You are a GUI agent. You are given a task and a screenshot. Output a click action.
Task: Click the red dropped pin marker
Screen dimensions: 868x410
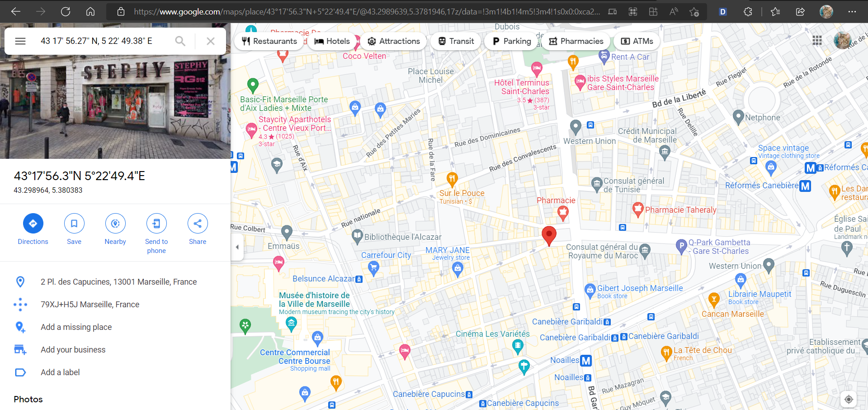point(549,236)
